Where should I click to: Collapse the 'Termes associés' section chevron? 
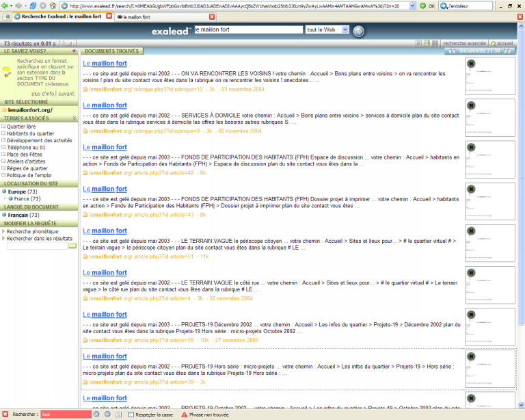[x=75, y=118]
